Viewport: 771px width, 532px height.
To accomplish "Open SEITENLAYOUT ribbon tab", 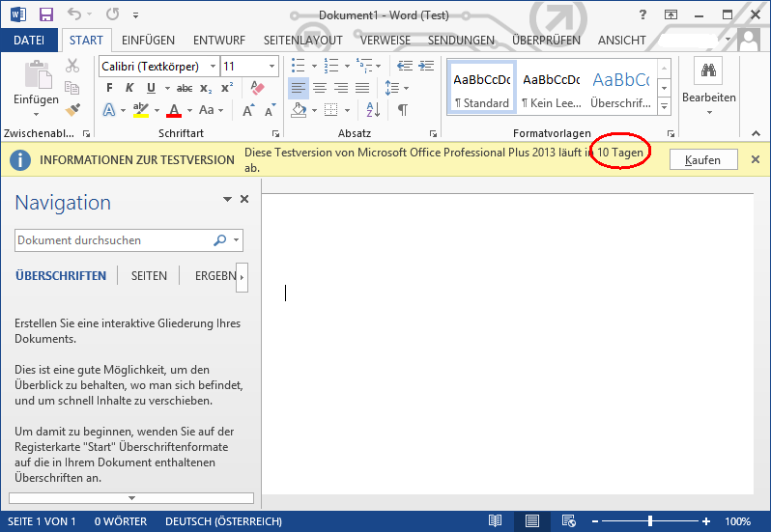I will tap(303, 41).
